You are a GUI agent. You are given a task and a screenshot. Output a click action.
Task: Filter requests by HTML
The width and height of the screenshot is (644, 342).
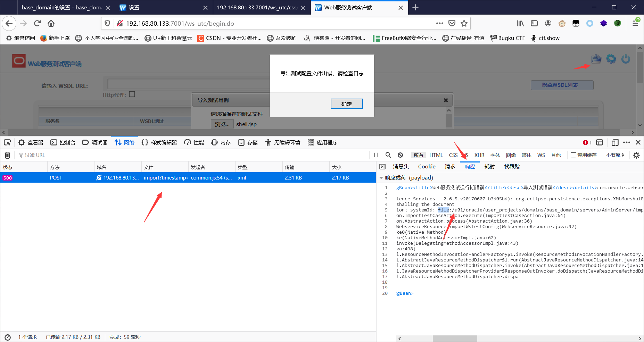click(436, 155)
